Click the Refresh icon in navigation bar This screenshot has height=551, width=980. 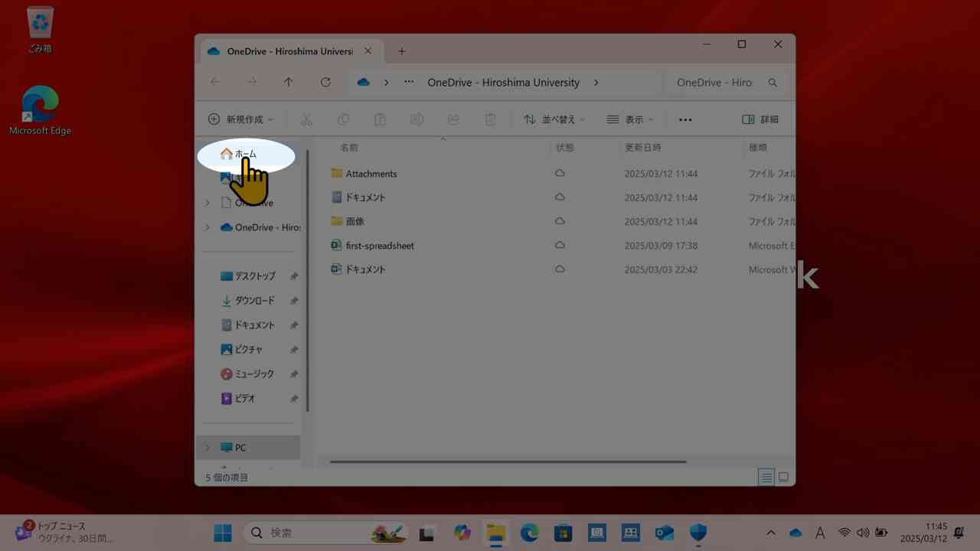coord(325,83)
